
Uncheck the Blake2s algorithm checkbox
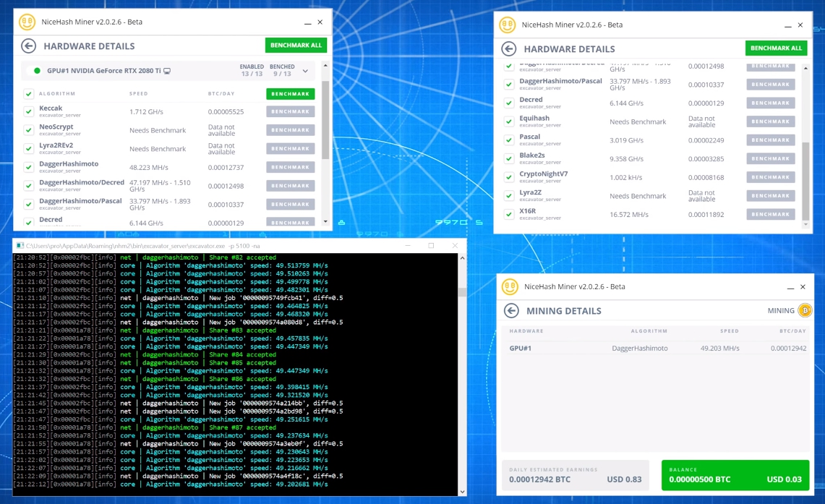pyautogui.click(x=509, y=158)
